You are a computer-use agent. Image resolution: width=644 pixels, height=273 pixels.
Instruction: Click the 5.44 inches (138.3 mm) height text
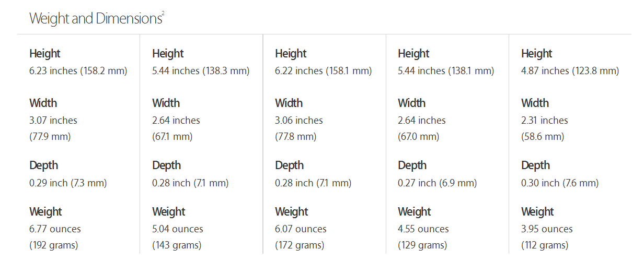point(201,70)
